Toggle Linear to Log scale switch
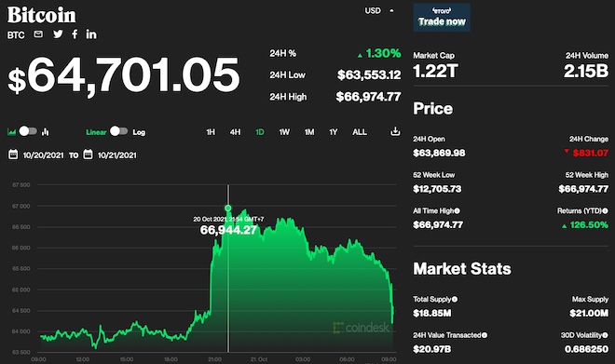 [119, 131]
